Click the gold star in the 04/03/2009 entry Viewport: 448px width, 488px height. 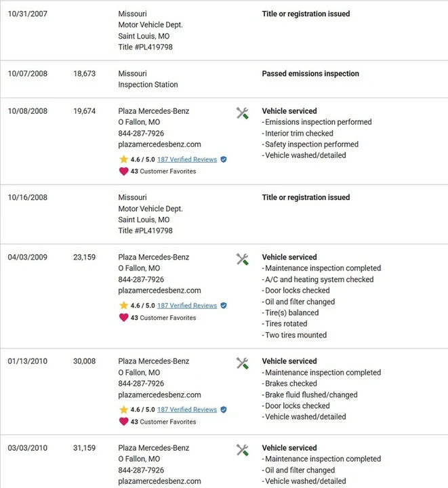[123, 305]
